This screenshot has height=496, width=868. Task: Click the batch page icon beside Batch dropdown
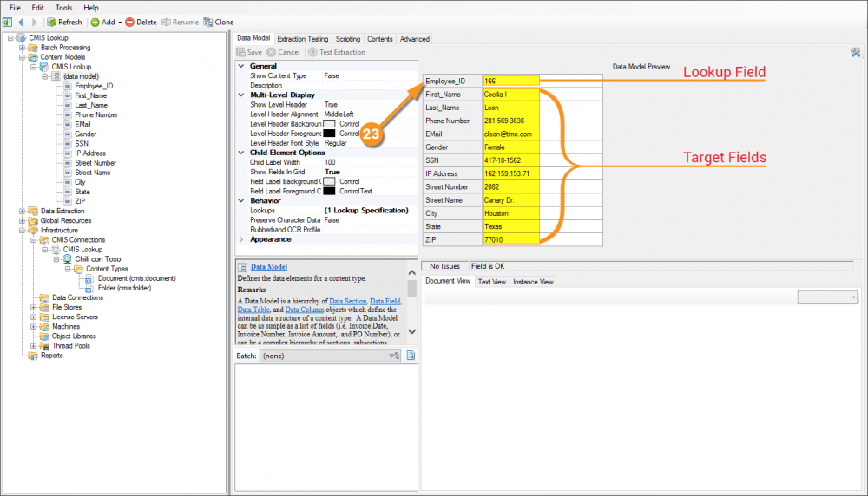click(411, 355)
